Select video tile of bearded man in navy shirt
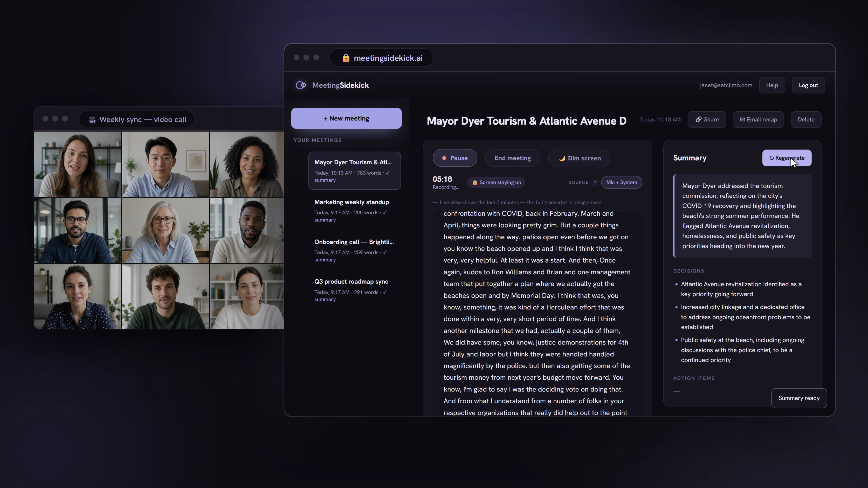The height and width of the screenshot is (488, 868). pyautogui.click(x=78, y=230)
